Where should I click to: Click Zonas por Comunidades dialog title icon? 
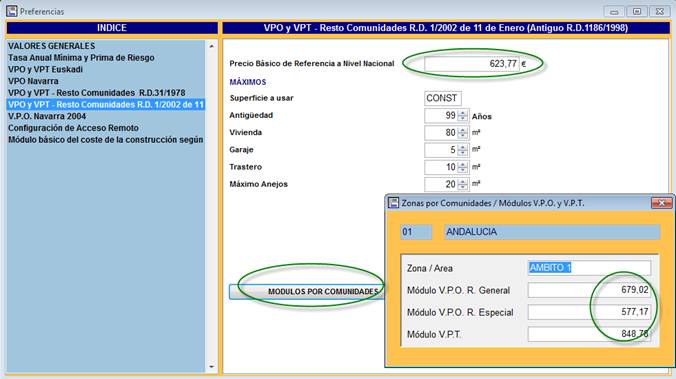pyautogui.click(x=393, y=203)
